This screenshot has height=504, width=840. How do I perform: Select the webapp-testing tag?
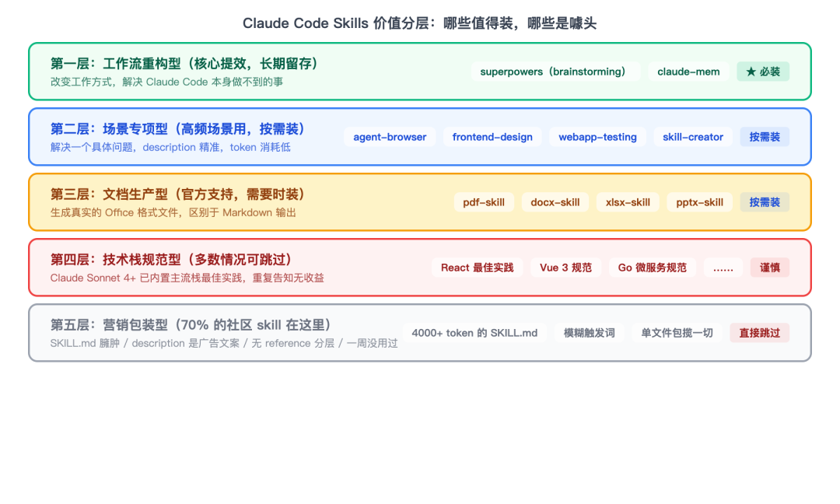(598, 137)
